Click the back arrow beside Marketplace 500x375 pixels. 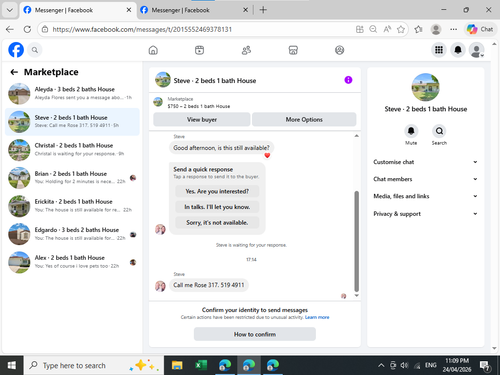click(14, 72)
